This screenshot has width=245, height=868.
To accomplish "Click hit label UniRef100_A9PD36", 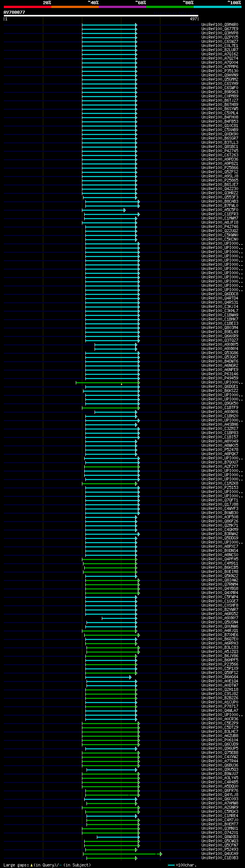I will (220, 160).
